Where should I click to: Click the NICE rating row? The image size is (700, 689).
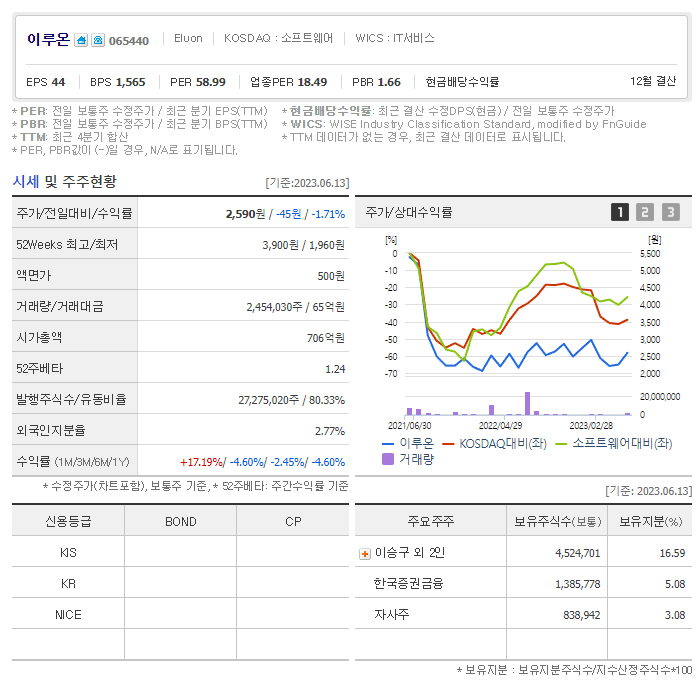pos(180,615)
